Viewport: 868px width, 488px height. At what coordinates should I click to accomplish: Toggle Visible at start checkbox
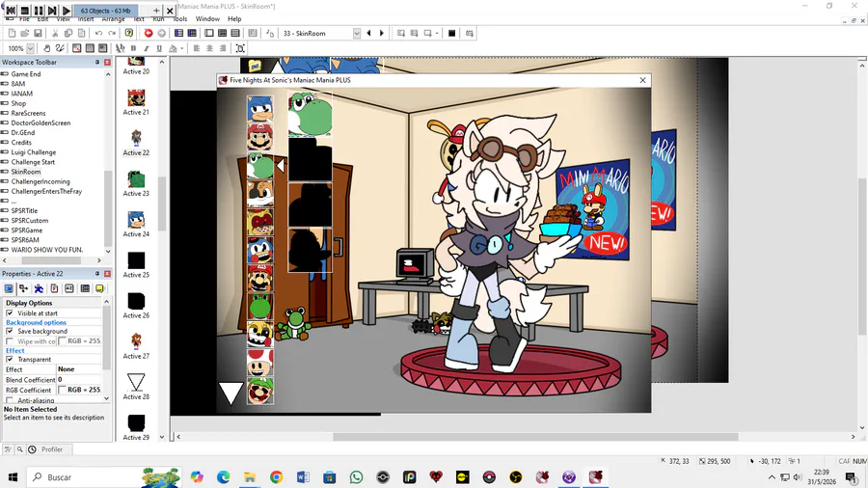(x=10, y=313)
